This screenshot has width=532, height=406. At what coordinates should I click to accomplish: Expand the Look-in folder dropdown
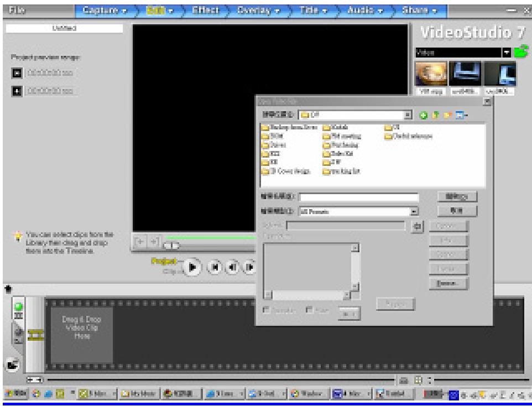tap(408, 114)
